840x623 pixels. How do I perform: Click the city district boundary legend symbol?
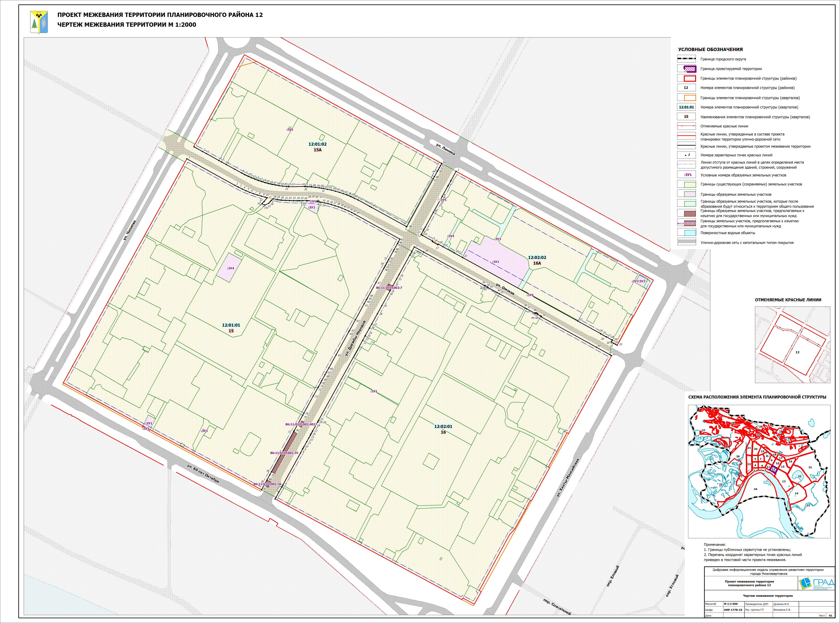[686, 59]
